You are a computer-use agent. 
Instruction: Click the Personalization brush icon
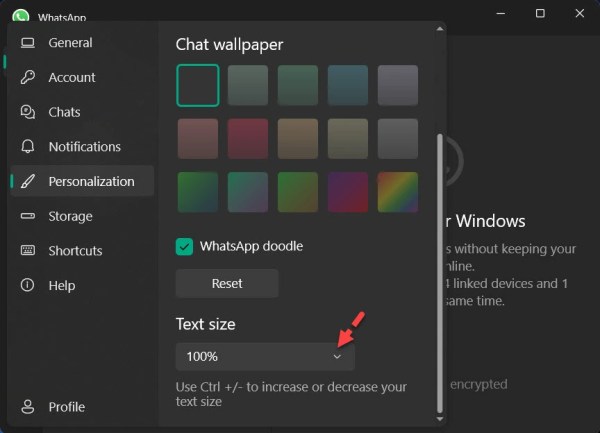(28, 181)
